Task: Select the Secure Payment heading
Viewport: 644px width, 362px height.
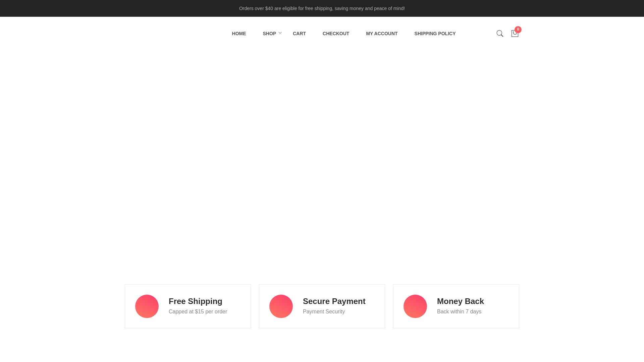Action: pyautogui.click(x=334, y=301)
